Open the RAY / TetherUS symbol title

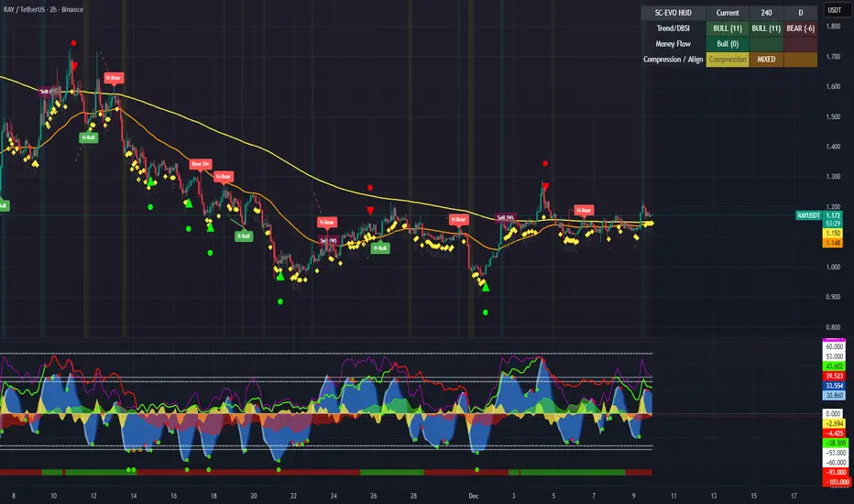point(43,9)
